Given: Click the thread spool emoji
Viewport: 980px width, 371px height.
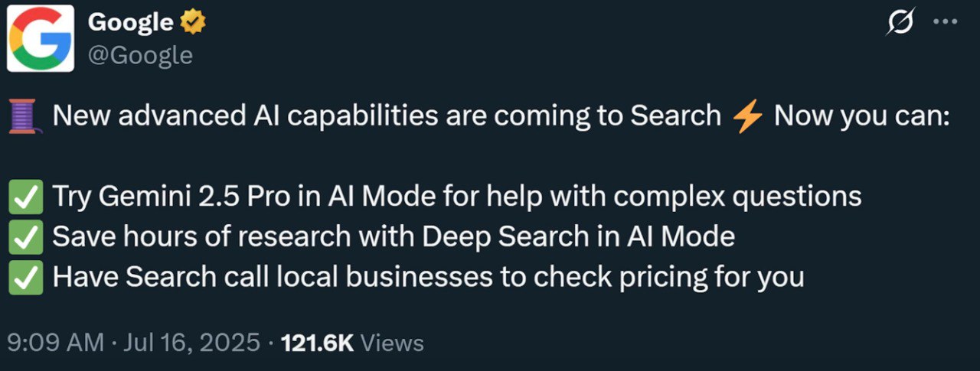Looking at the screenshot, I should tap(25, 117).
